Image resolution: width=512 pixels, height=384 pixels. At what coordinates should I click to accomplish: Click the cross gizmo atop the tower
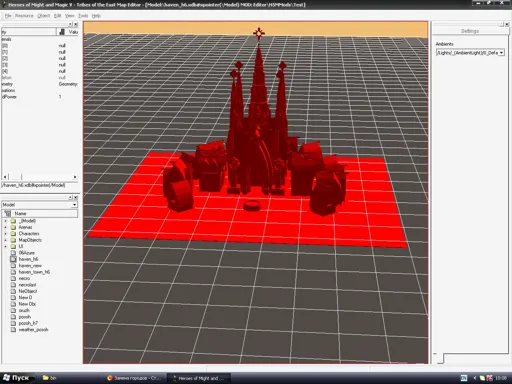259,33
